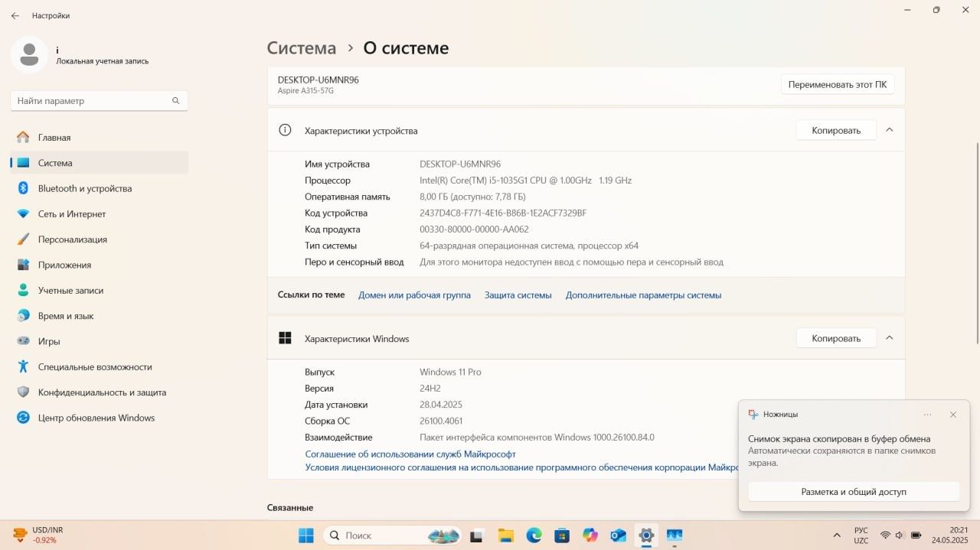Collapse the Характеристики Windows section

pyautogui.click(x=889, y=337)
